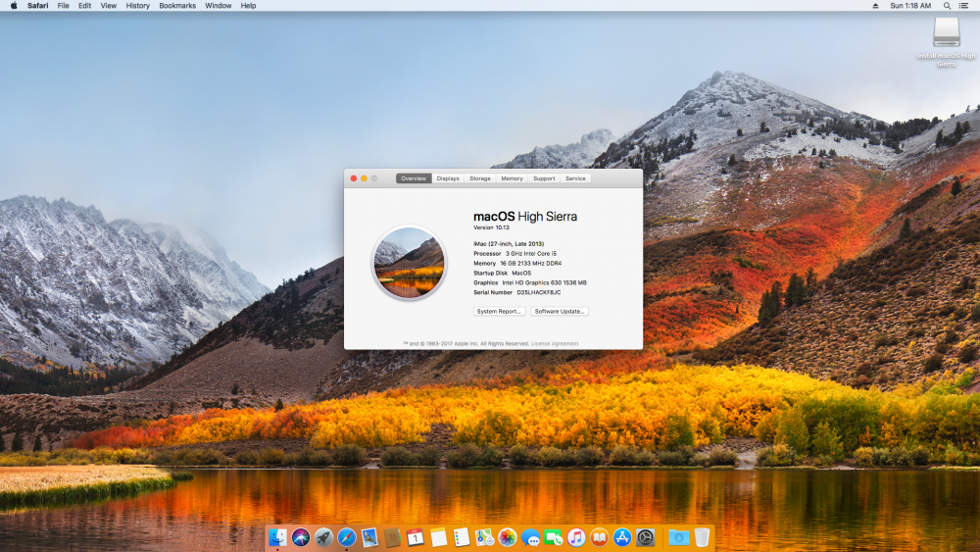This screenshot has width=980, height=552.
Task: Open the Apple menu
Action: click(x=14, y=6)
